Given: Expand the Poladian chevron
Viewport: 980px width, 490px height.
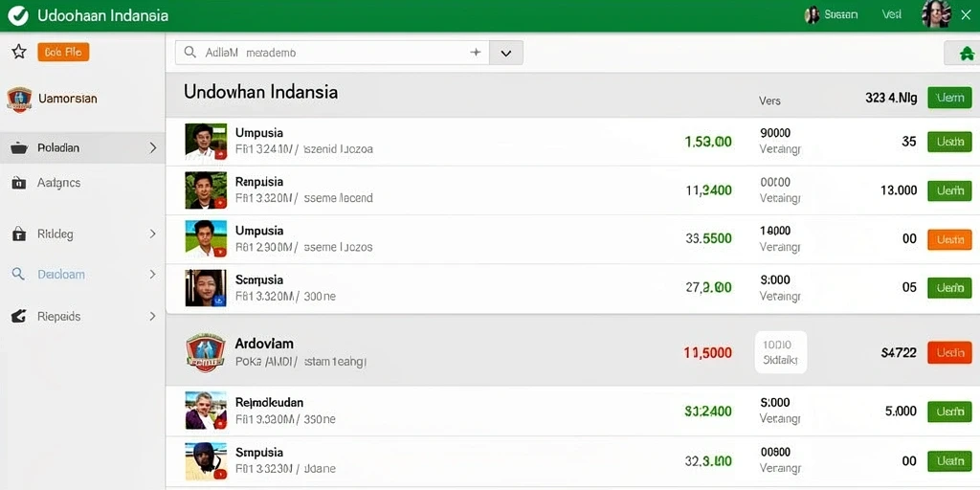Looking at the screenshot, I should tap(152, 148).
